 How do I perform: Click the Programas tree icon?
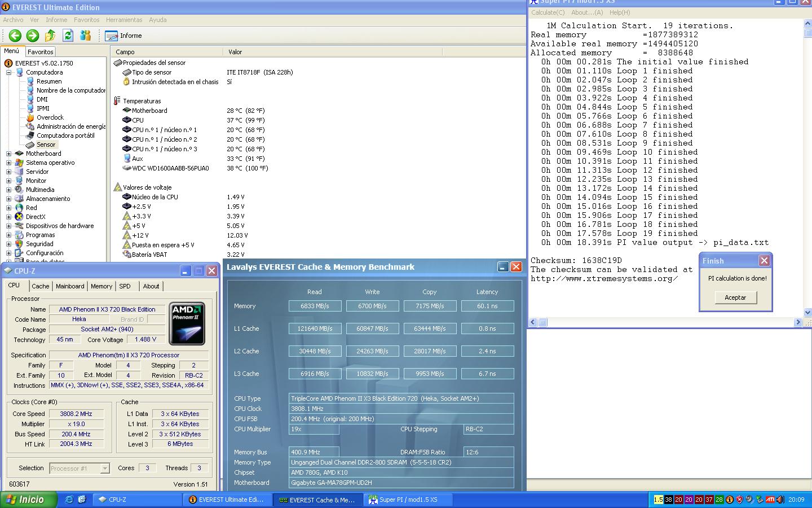point(19,235)
